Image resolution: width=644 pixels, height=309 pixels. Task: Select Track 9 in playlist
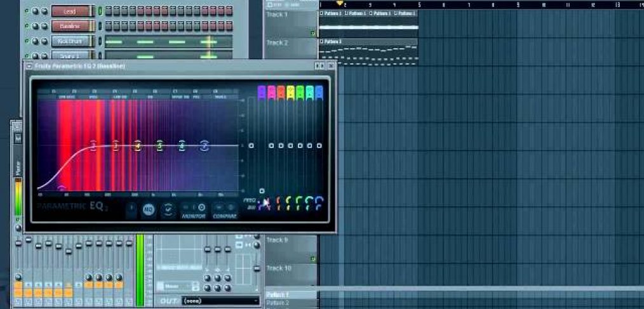291,249
